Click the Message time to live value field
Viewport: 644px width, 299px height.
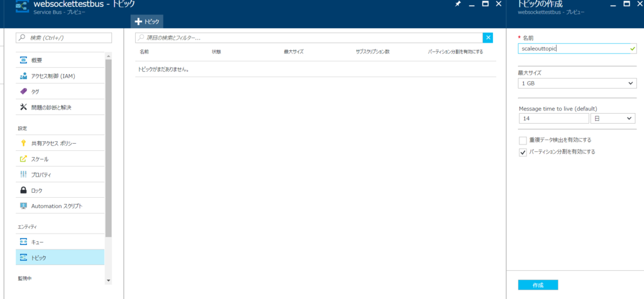tap(554, 119)
